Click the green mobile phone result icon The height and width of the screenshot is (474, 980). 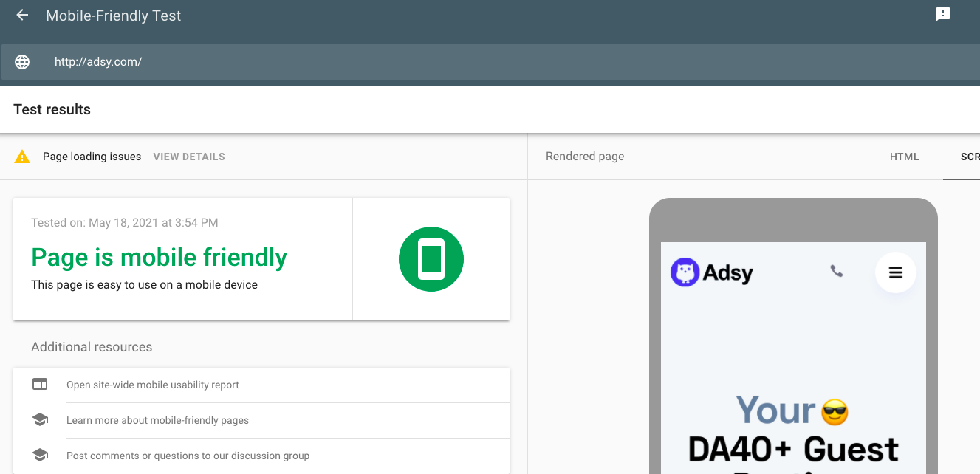coord(431,259)
